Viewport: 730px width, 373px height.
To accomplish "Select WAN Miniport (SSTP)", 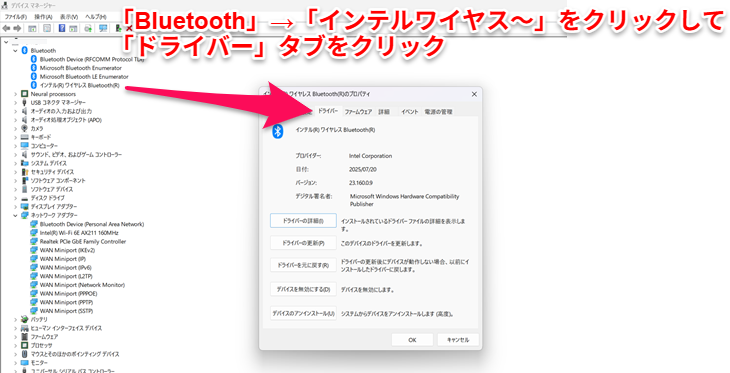I will 66,311.
